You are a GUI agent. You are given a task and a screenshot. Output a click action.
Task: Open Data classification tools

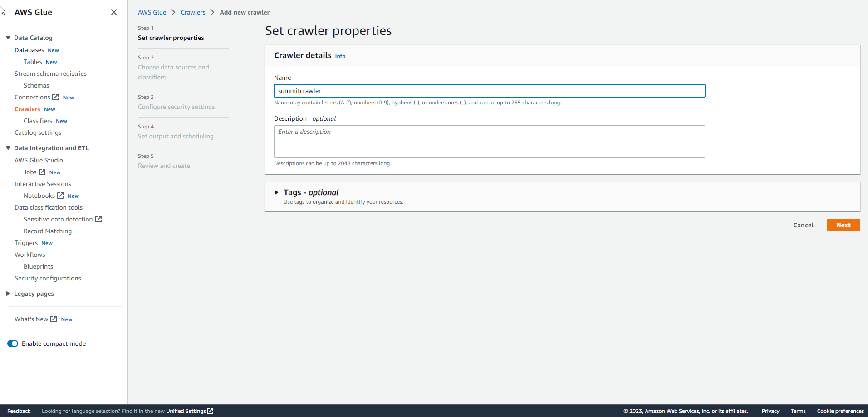49,207
